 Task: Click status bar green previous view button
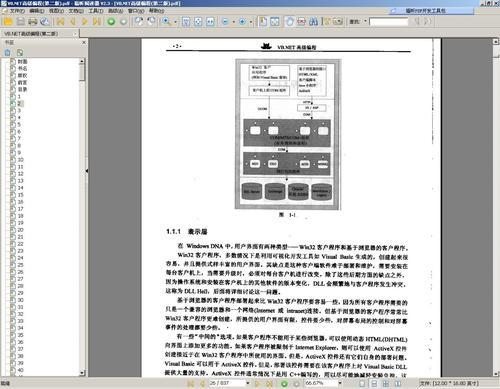tap(284, 384)
